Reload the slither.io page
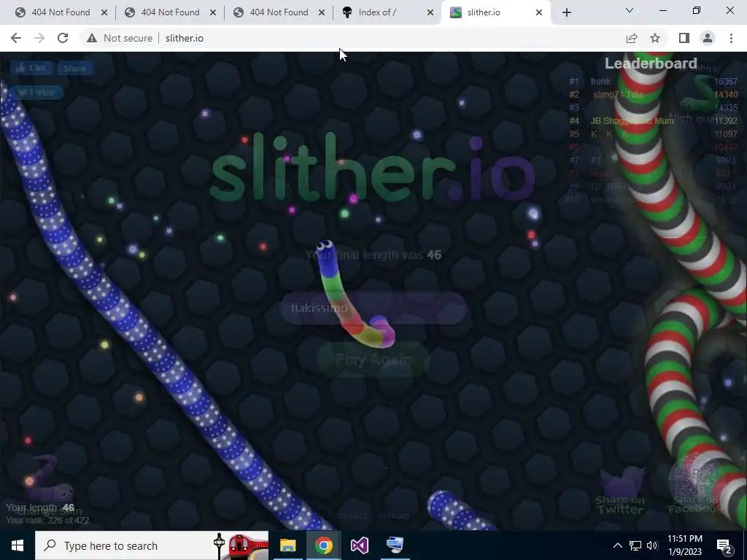The height and width of the screenshot is (560, 747). 63,38
